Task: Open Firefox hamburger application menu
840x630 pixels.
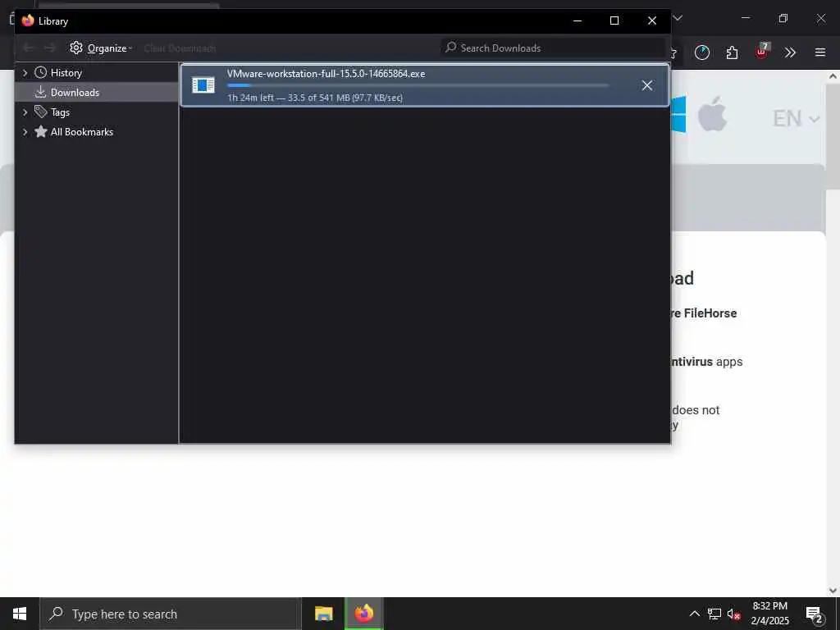Action: pos(820,52)
